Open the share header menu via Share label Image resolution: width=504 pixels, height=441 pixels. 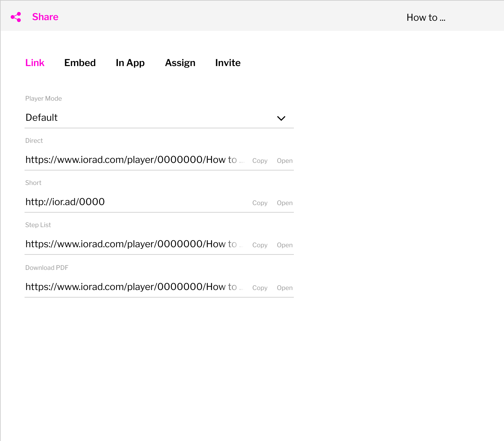point(45,17)
